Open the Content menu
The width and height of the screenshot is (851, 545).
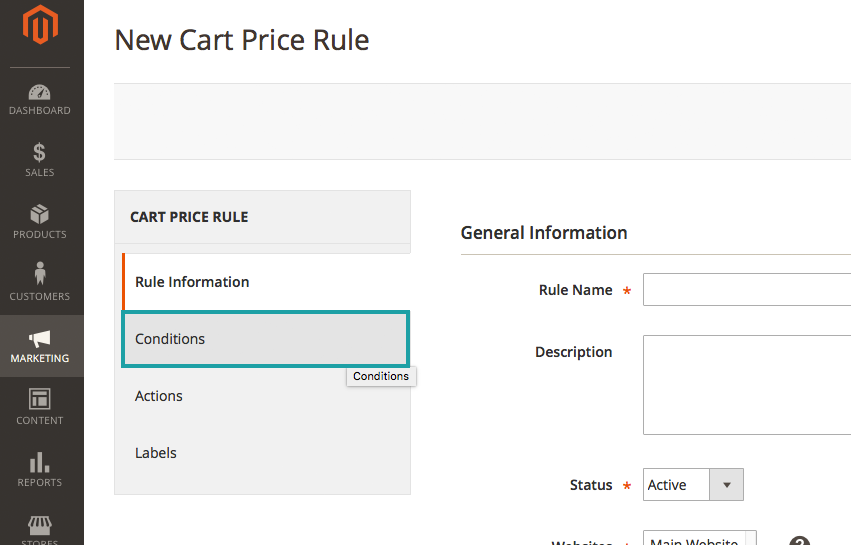click(40, 400)
